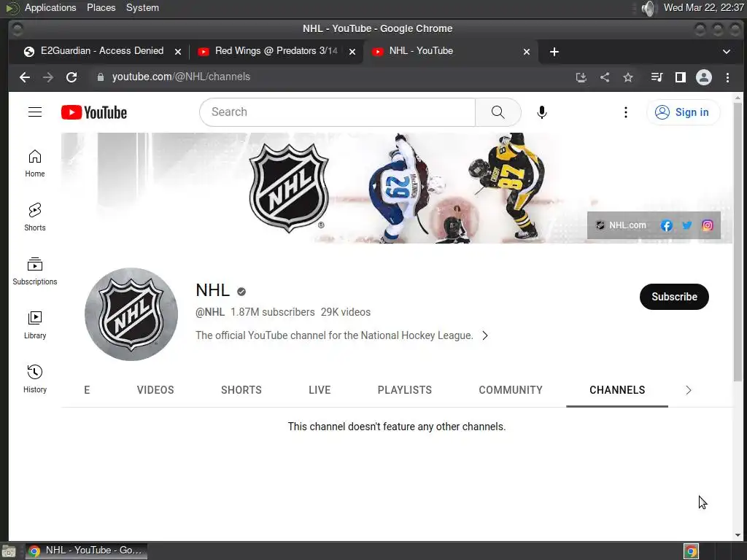Open Chrome media controls icon

(x=657, y=77)
